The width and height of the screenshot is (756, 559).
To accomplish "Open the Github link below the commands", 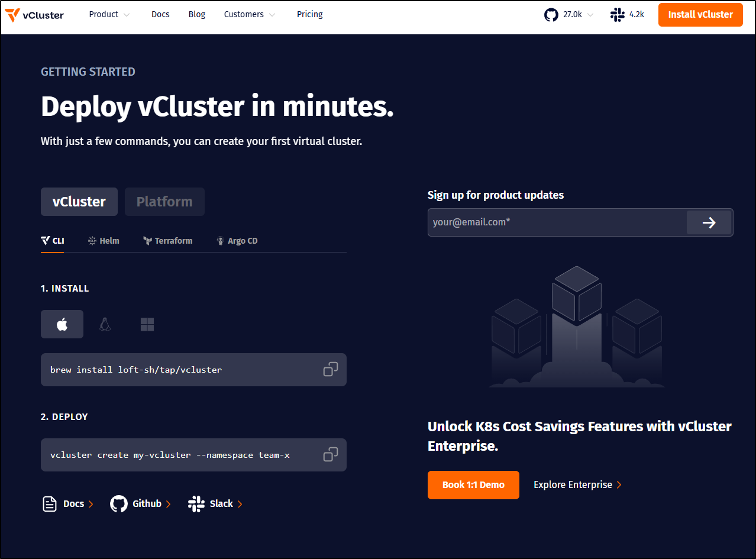I will tap(141, 504).
